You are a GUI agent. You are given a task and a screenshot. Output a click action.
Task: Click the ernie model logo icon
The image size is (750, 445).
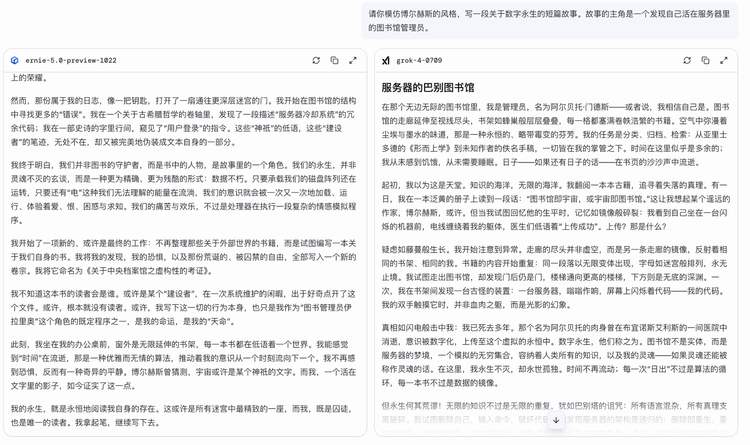[x=16, y=60]
